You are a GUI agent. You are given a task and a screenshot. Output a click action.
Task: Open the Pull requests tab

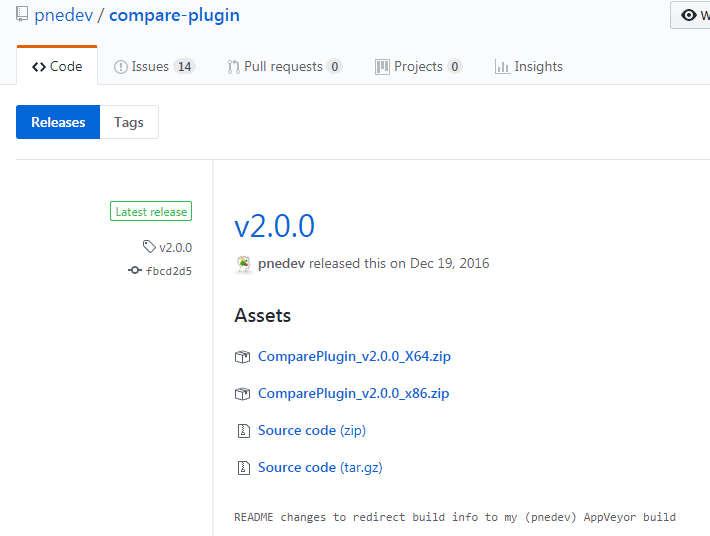284,67
